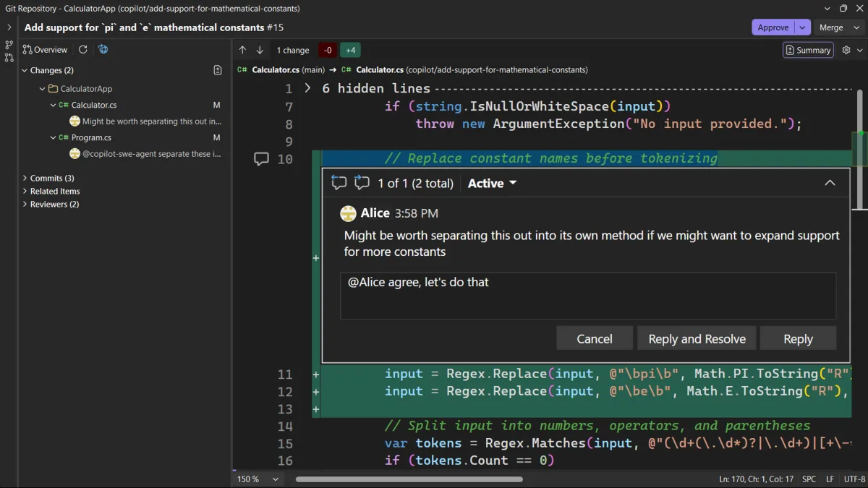Click the '1 change' label

293,51
